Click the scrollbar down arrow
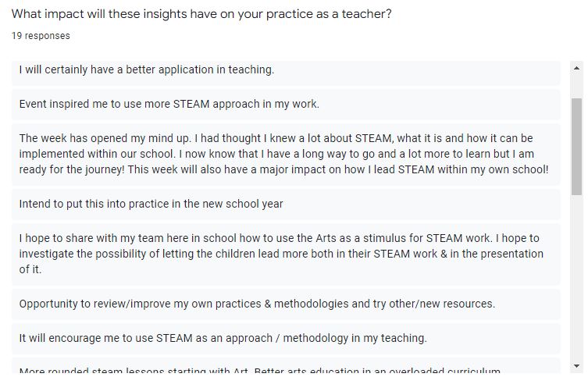 click(x=576, y=366)
